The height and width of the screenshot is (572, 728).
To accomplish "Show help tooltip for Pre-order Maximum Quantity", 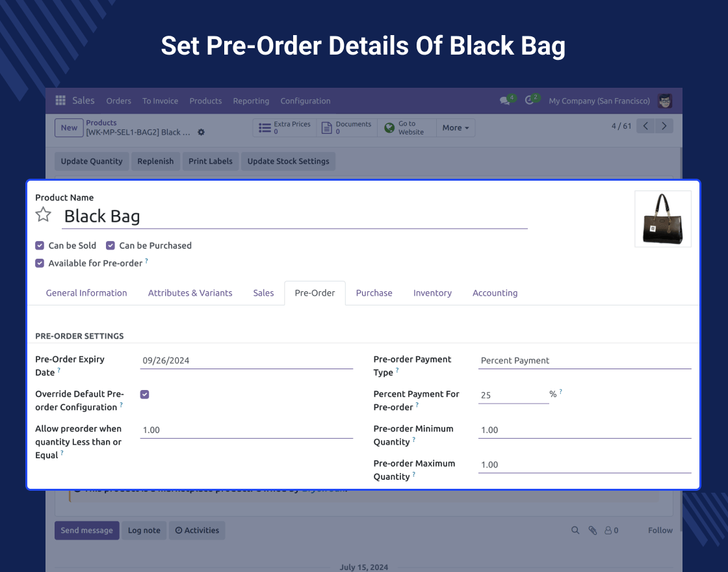I will click(413, 474).
